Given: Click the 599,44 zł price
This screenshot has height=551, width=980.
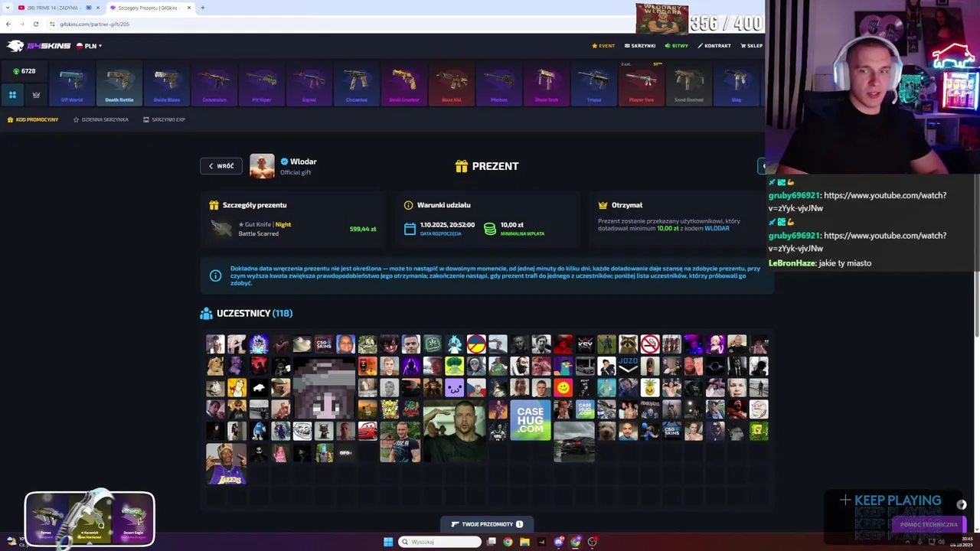Looking at the screenshot, I should point(363,229).
